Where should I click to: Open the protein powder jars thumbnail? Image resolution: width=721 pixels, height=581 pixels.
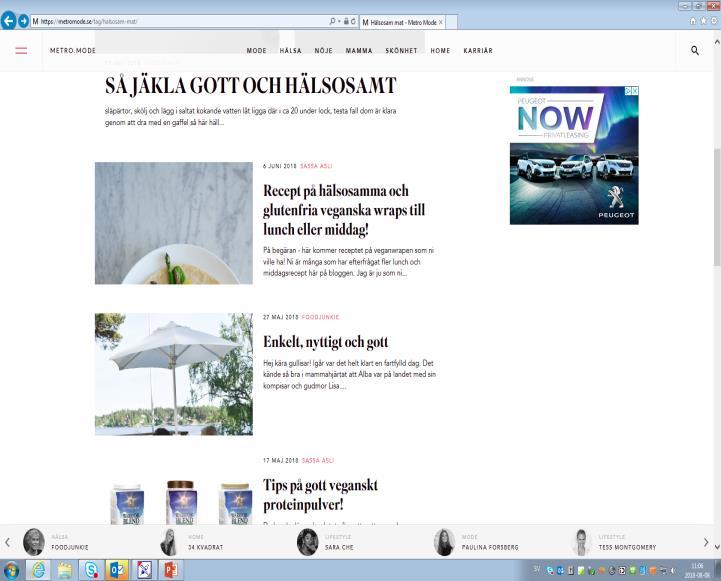181,501
